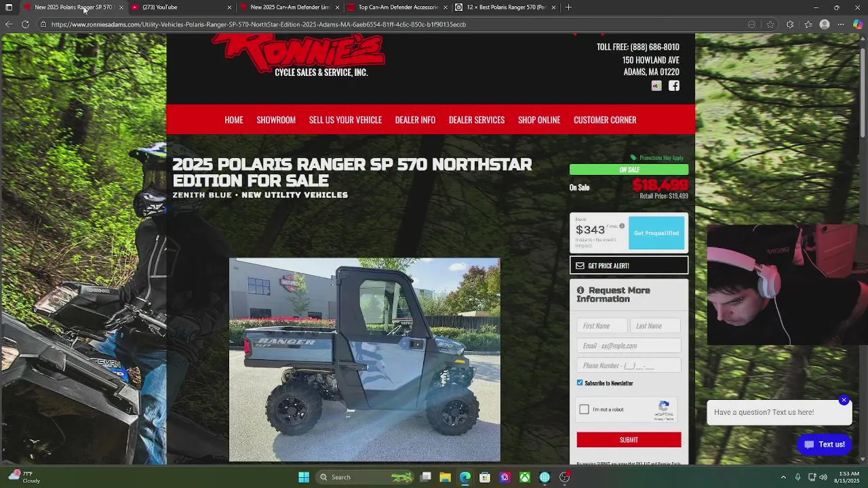Open the browser extensions icon

790,24
